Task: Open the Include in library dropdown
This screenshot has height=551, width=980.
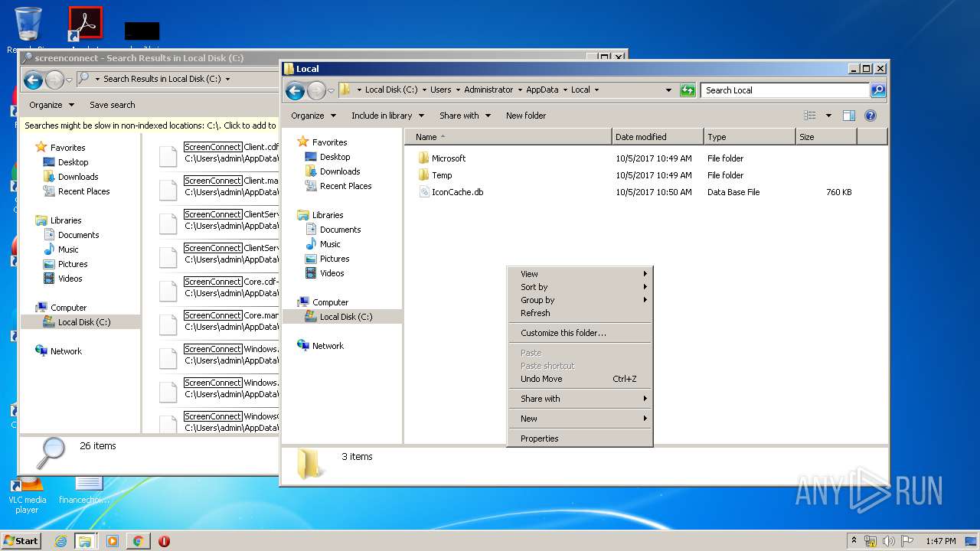Action: click(x=388, y=116)
